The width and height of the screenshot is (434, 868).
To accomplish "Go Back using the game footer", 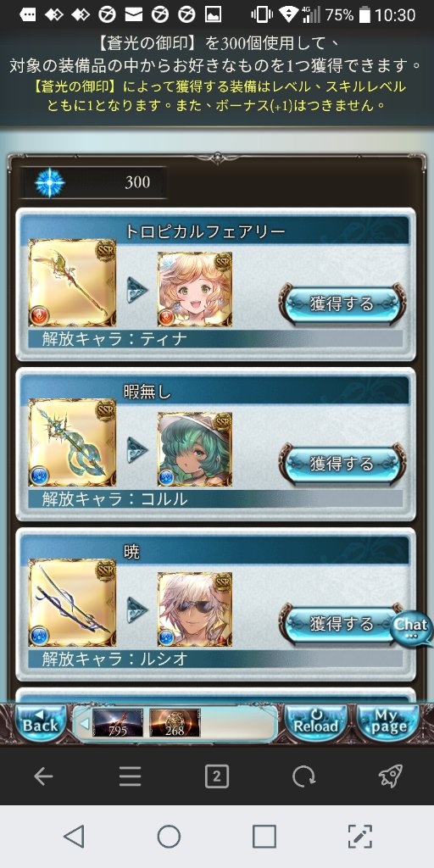I will coord(40,724).
